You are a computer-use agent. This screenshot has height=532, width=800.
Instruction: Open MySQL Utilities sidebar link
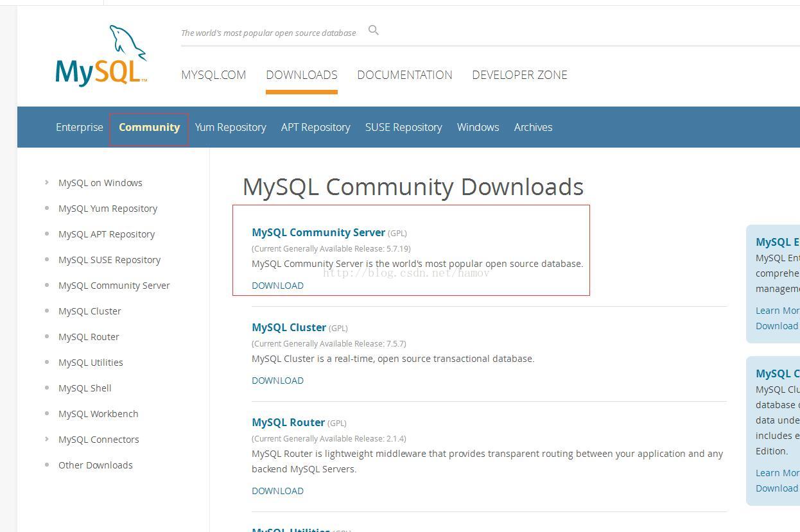point(91,363)
